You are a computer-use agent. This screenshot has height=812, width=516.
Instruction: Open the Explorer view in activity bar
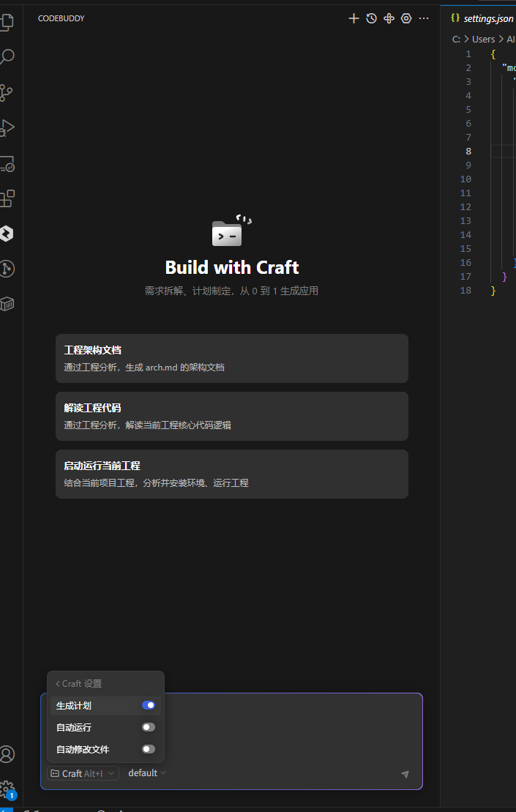tap(7, 21)
